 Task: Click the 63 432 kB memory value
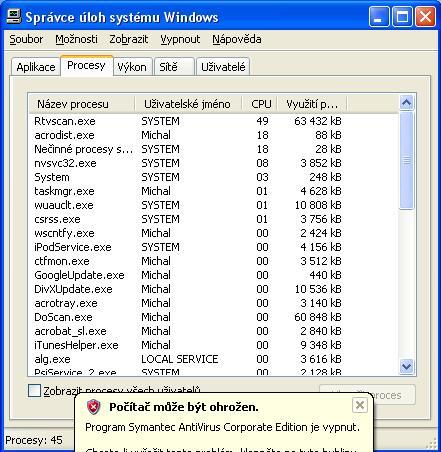[318, 121]
